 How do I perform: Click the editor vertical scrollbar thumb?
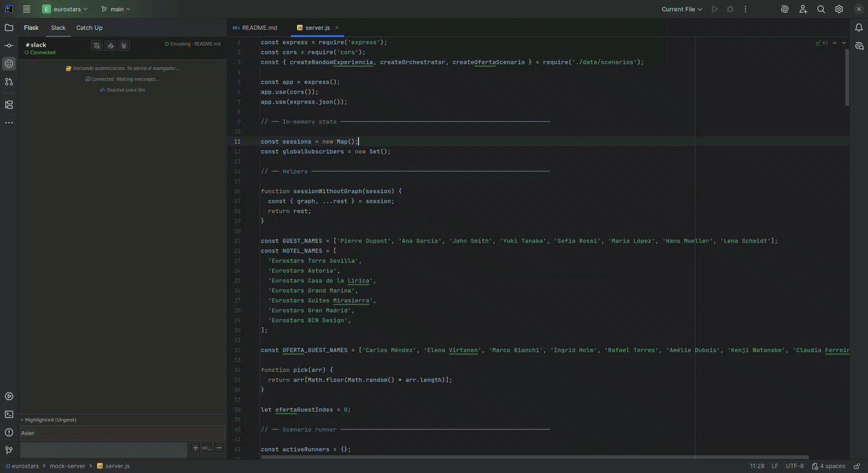pyautogui.click(x=846, y=77)
